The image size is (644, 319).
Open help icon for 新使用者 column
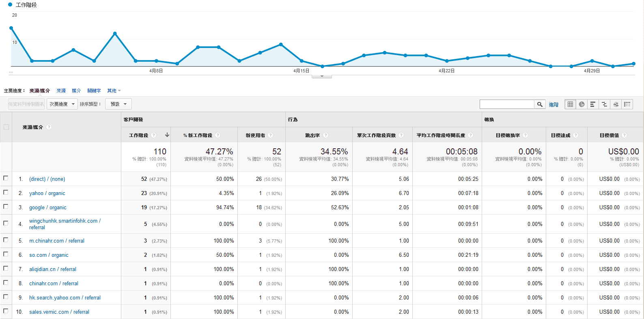[270, 135]
